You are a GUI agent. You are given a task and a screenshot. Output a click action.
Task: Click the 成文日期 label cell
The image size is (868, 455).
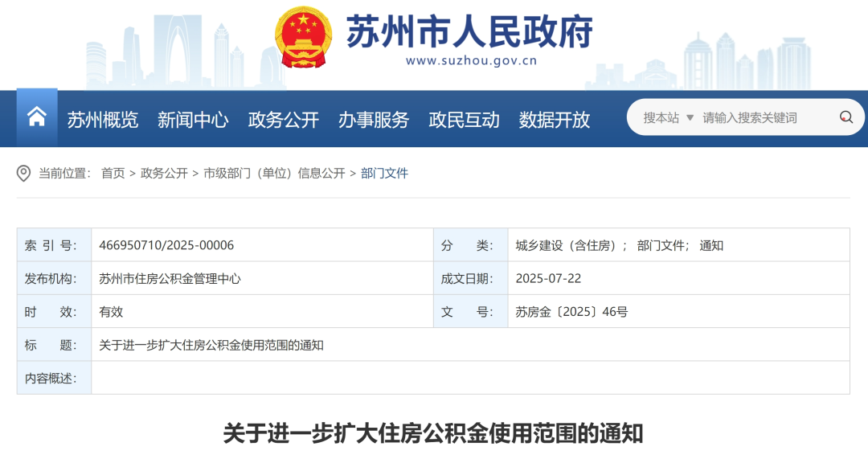(x=470, y=278)
